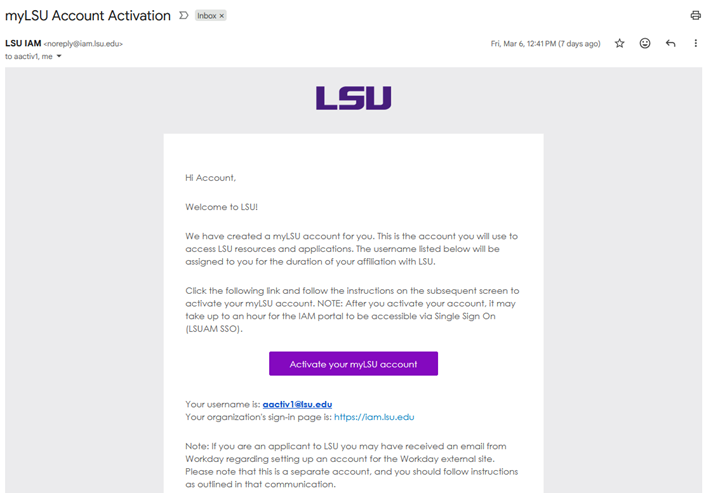Image resolution: width=706 pixels, height=493 pixels.
Task: Click the email timestamp Fri, Mar 6
Action: coord(545,44)
